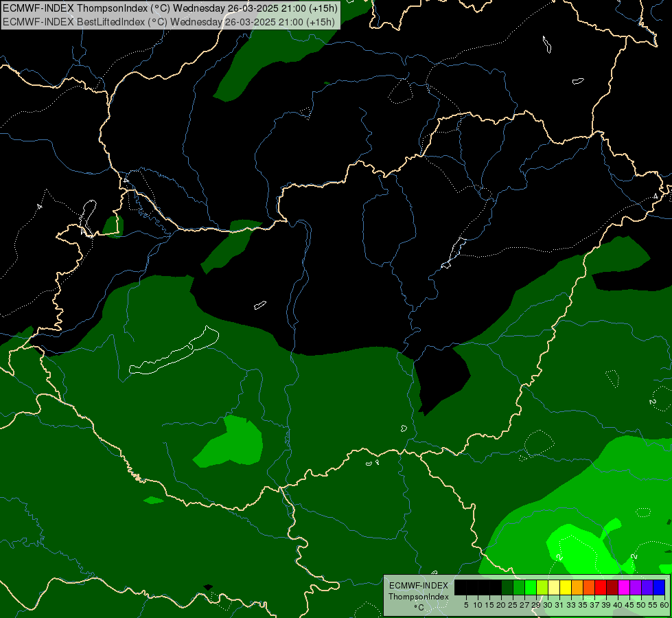
Task: Click the legend tick label 31
Action: 559,605
